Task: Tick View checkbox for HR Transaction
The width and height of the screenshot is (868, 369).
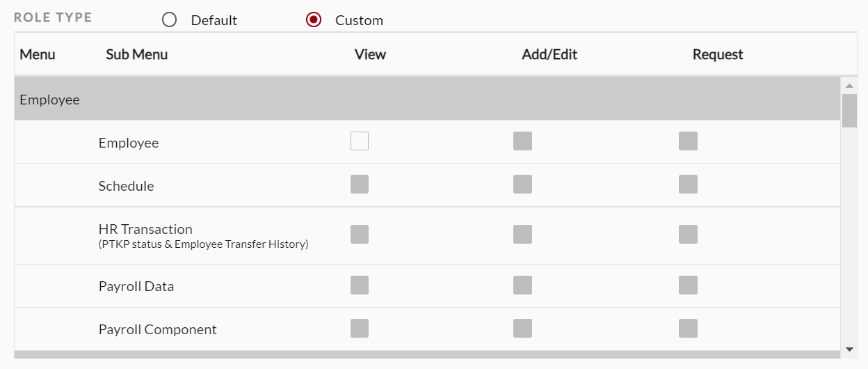Action: point(360,235)
